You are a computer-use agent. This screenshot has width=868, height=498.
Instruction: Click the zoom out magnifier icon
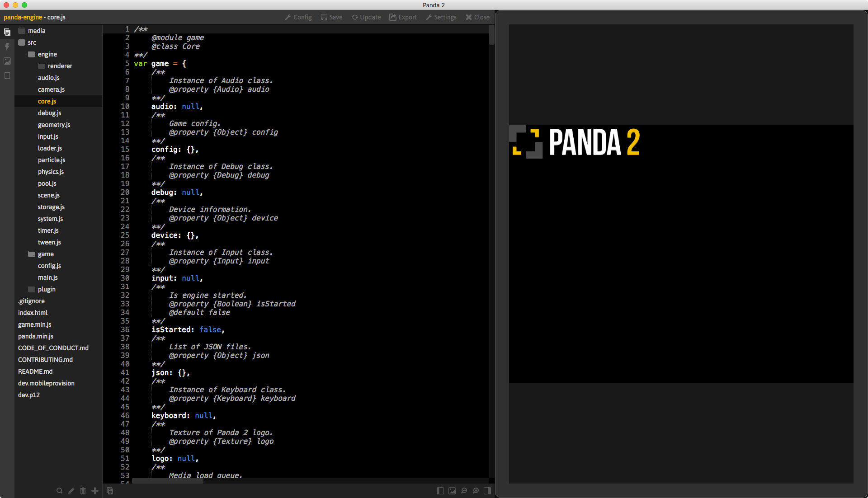pos(464,491)
